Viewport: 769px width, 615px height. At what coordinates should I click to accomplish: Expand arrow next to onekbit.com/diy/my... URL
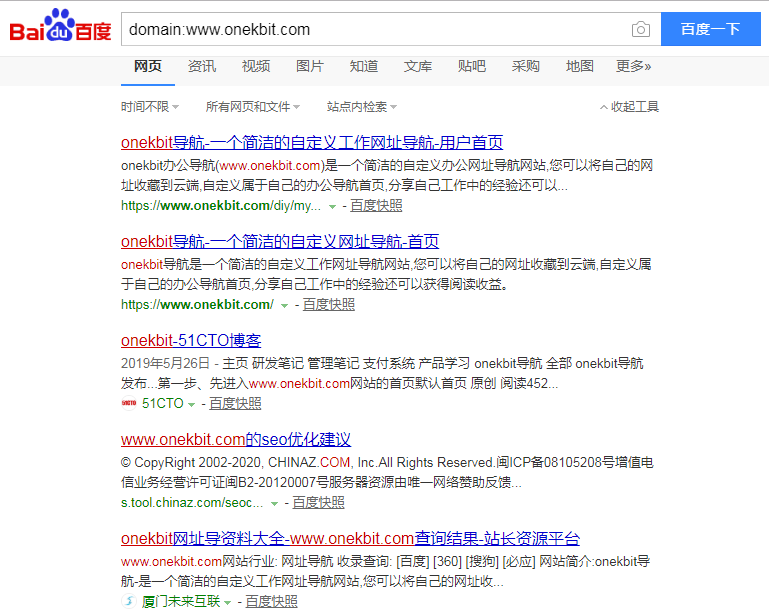332,206
